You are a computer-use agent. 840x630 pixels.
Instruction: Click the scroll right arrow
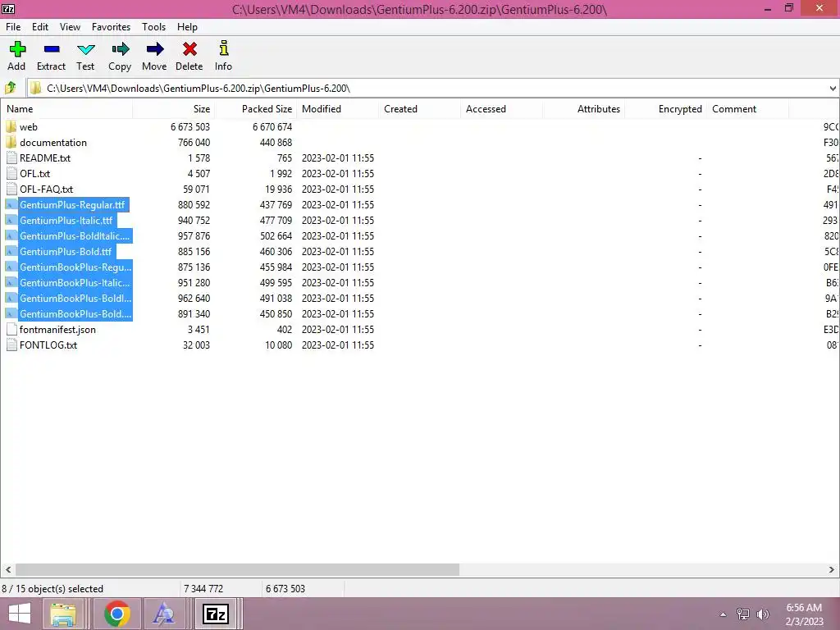click(832, 569)
